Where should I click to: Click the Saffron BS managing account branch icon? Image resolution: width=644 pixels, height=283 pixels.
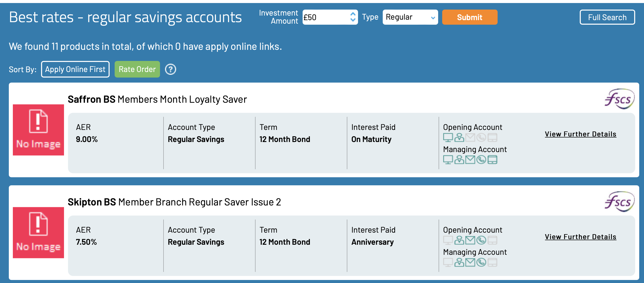coord(459,160)
